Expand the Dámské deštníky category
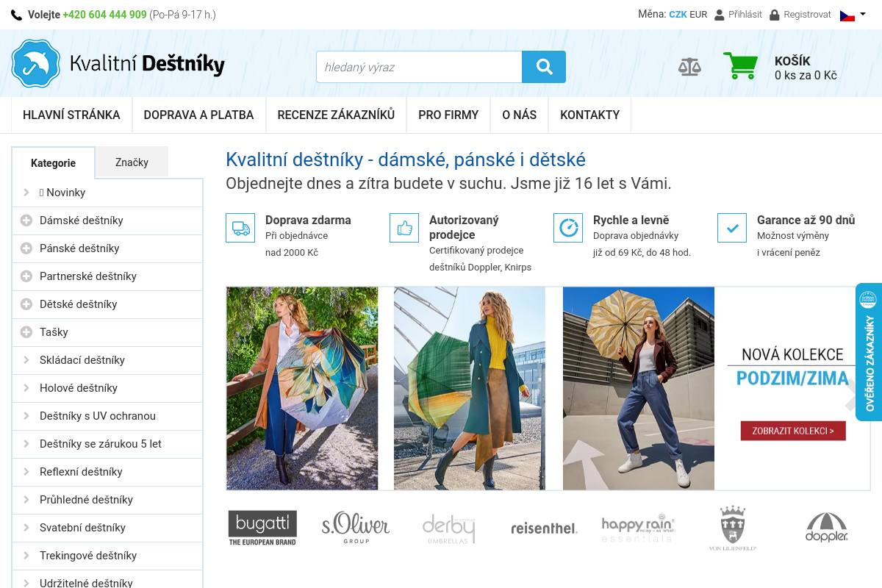Viewport: 882px width, 588px height. (x=26, y=220)
